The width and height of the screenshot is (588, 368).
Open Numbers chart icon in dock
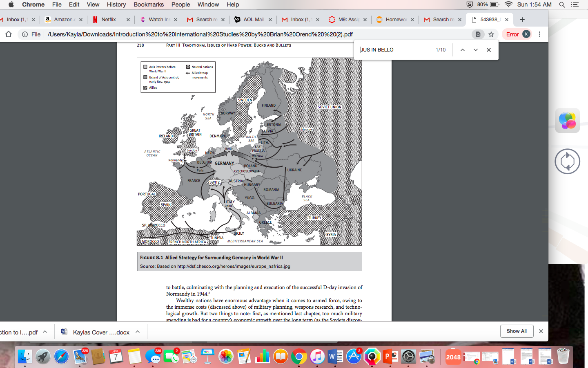tap(262, 357)
